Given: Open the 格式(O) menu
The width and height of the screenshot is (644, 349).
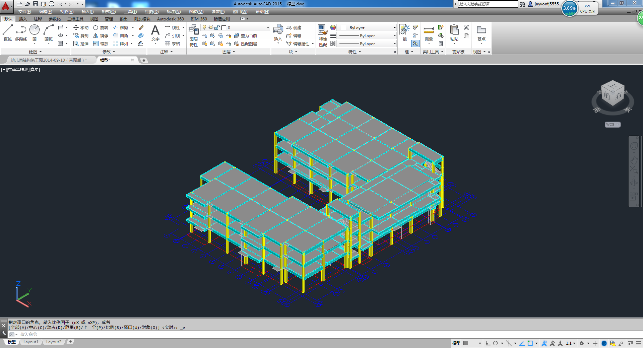Looking at the screenshot, I should pos(109,12).
